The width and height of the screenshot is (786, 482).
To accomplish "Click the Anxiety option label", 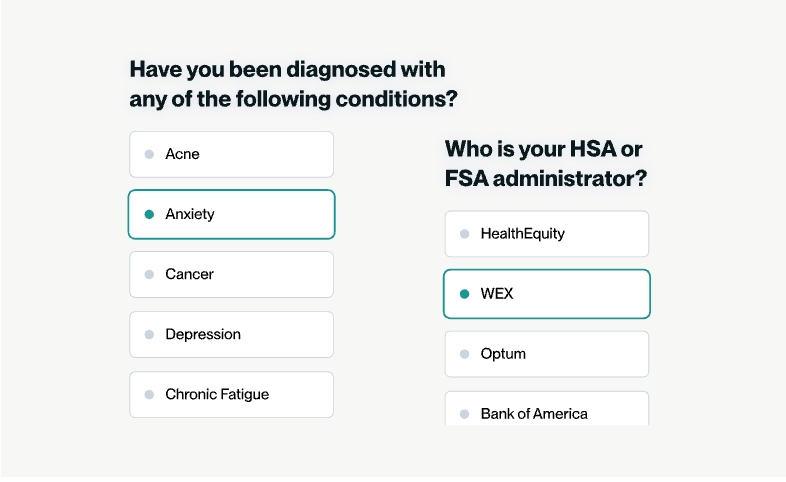I will point(190,214).
